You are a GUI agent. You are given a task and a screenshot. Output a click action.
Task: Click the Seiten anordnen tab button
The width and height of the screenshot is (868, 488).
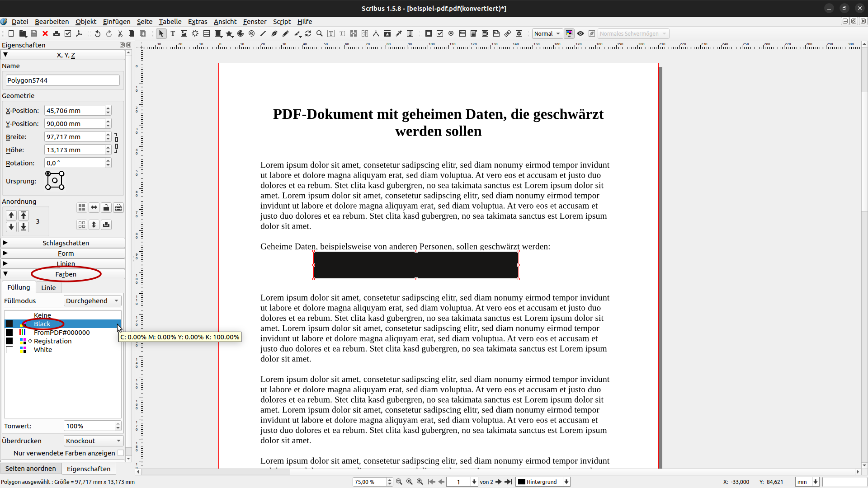click(x=31, y=469)
